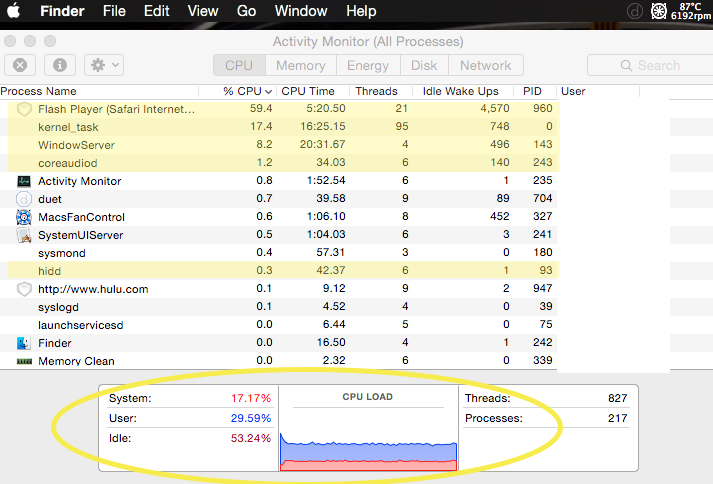Screen dimensions: 713x484
Task: Sort by Process Name column header
Action: pos(38,91)
